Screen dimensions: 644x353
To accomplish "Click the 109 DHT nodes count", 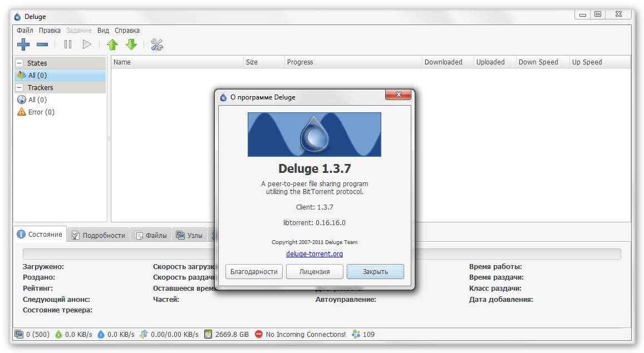I will tap(369, 334).
